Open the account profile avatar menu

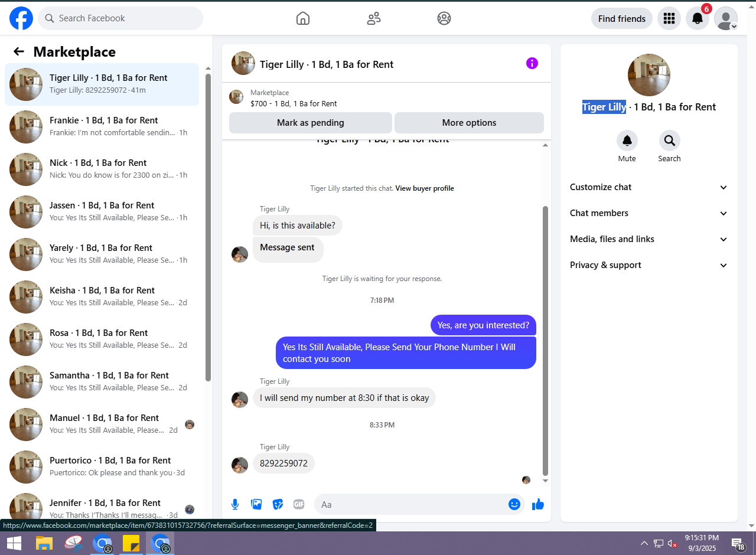pos(726,18)
